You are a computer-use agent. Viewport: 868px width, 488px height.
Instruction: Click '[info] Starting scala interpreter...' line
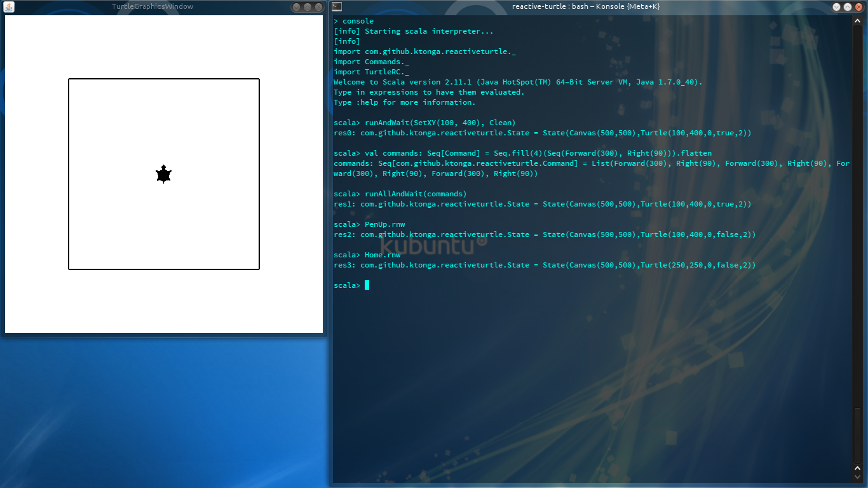click(x=414, y=31)
